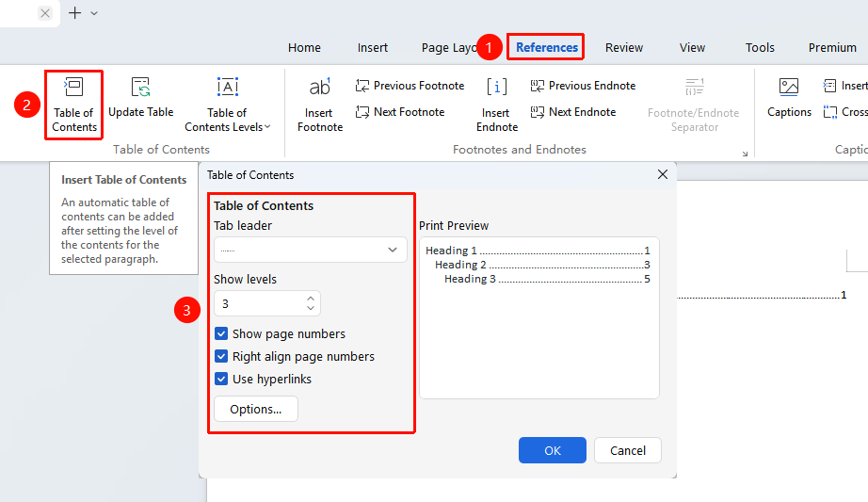This screenshot has height=502, width=868.
Task: Toggle Right align page numbers checkbox
Action: (221, 356)
